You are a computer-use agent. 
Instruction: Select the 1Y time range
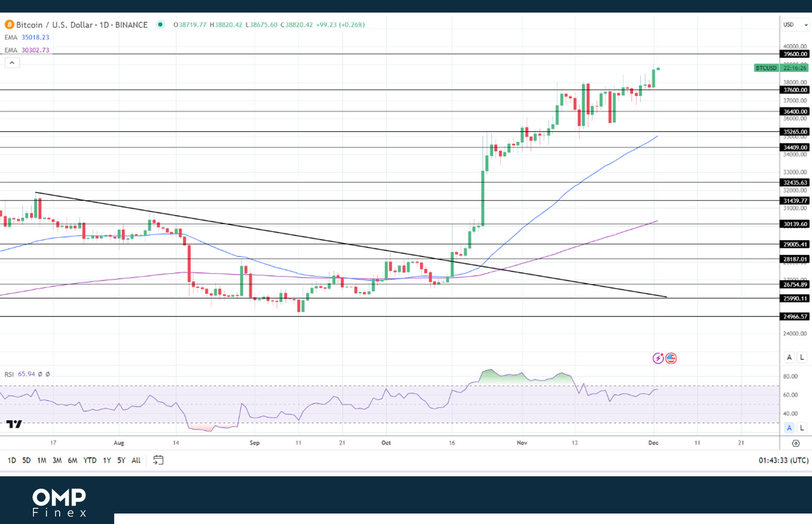[106, 460]
